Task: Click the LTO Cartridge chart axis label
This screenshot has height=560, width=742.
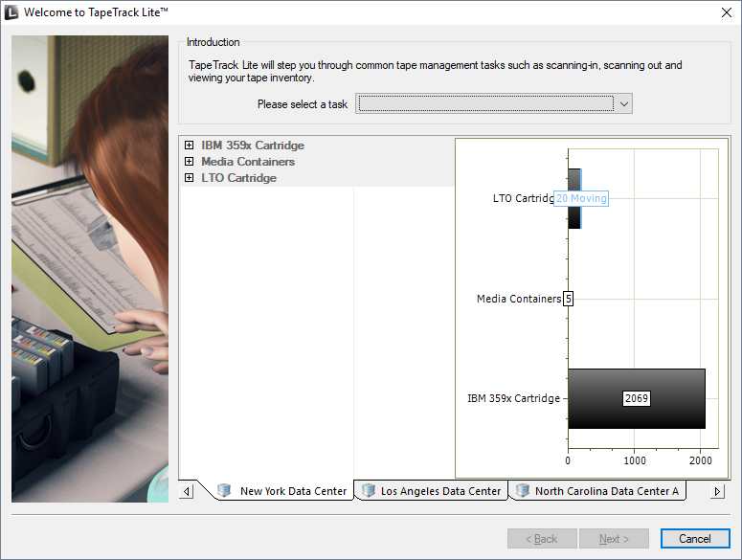Action: coord(523,198)
